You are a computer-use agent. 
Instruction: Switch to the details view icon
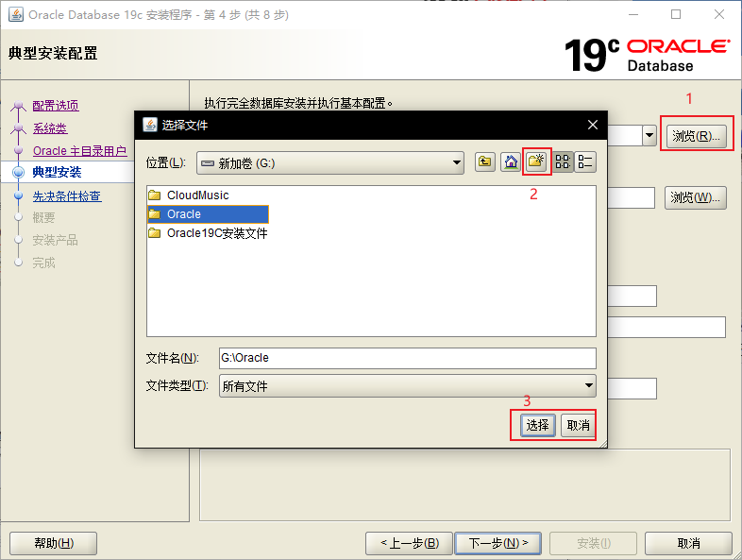[x=585, y=162]
